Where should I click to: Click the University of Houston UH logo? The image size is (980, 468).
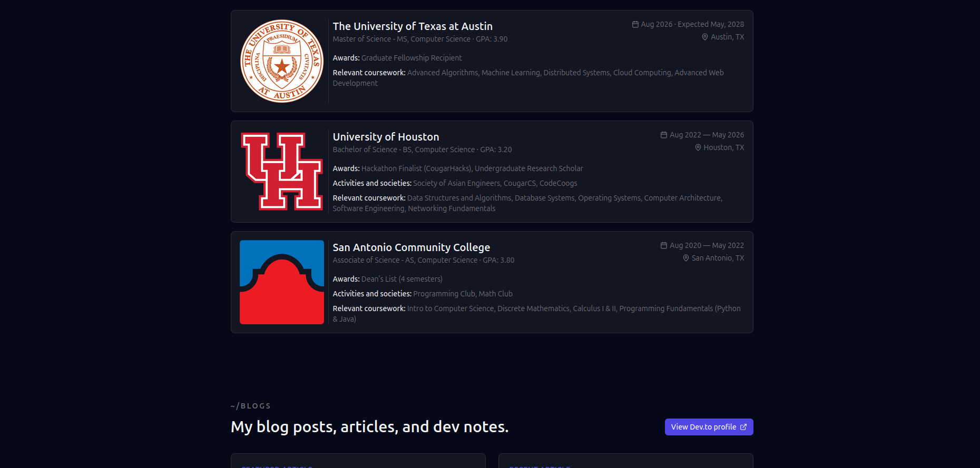[x=282, y=172]
